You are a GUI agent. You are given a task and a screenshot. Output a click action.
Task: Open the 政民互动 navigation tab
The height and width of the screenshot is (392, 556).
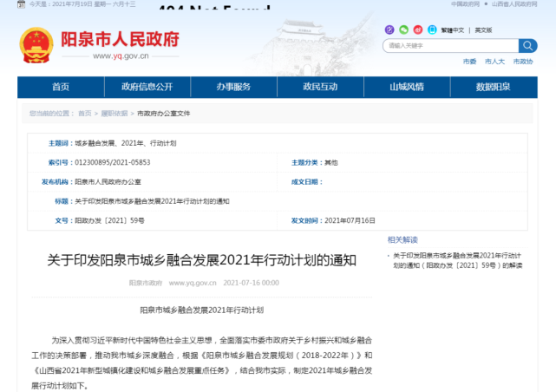(320, 87)
